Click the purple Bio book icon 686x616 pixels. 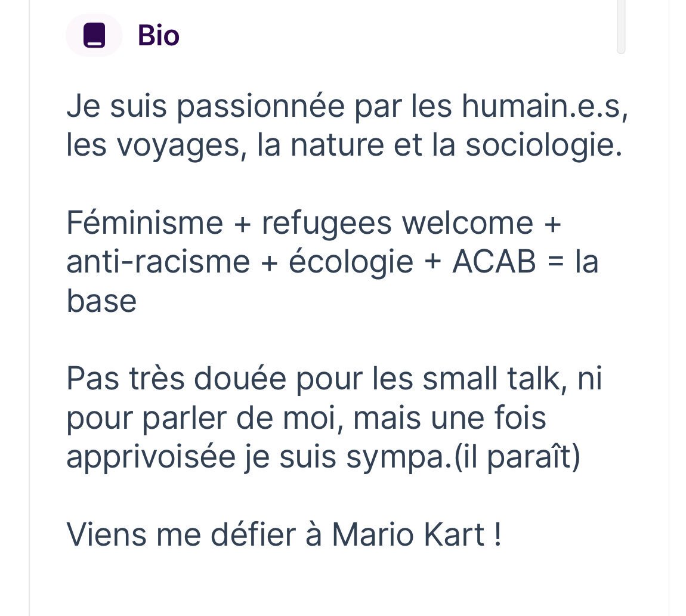point(94,35)
